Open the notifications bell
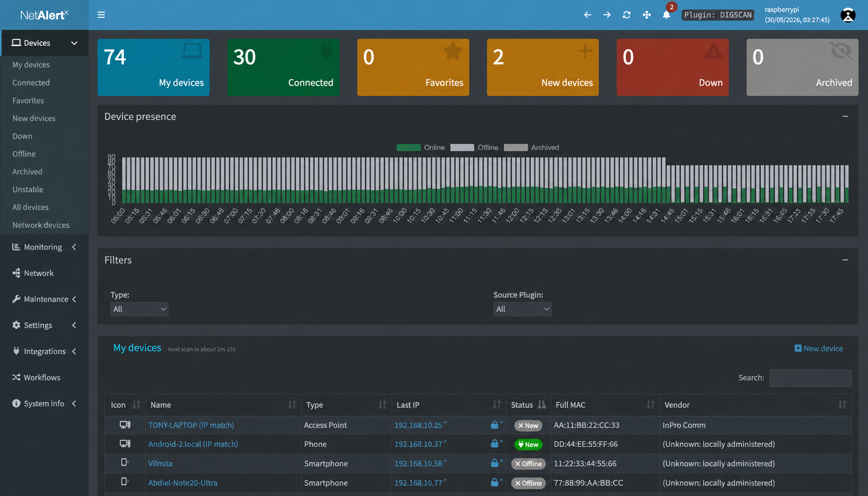The image size is (868, 496). pyautogui.click(x=666, y=15)
